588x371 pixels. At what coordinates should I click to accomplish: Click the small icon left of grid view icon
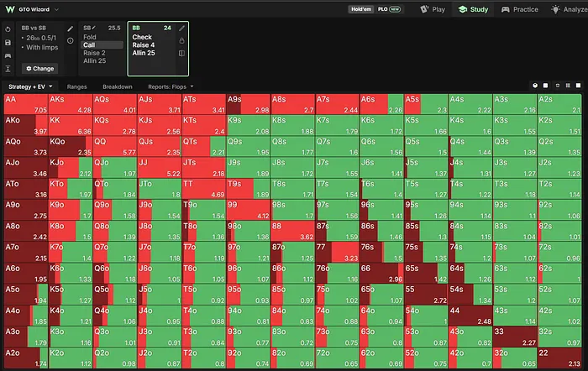(558, 86)
